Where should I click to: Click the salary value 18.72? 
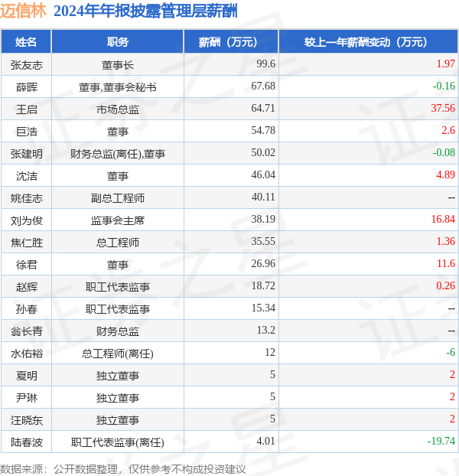click(263, 285)
